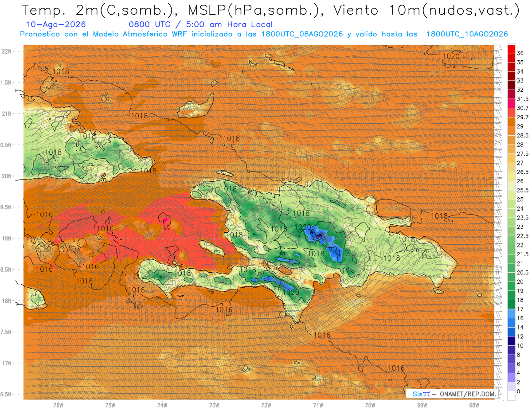Click the blue legend swatch between 14 and 16

511,323
